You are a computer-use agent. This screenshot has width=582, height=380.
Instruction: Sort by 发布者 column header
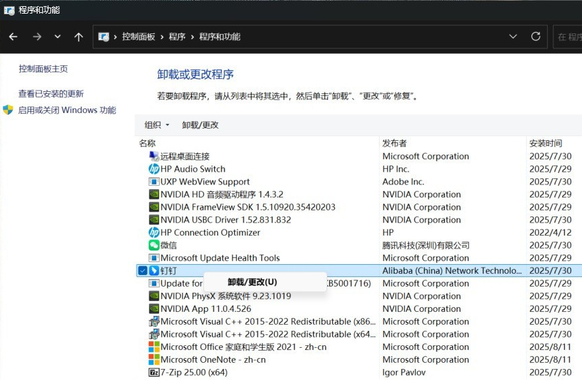pyautogui.click(x=395, y=143)
